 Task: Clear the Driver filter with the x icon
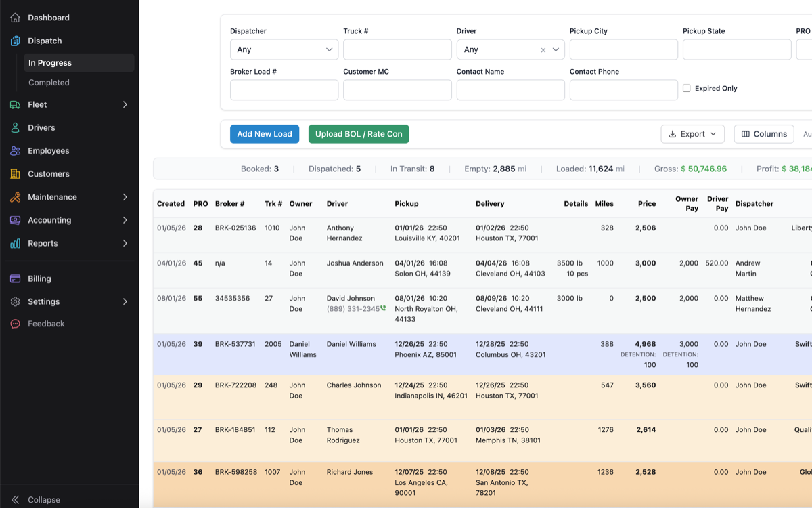click(x=543, y=49)
